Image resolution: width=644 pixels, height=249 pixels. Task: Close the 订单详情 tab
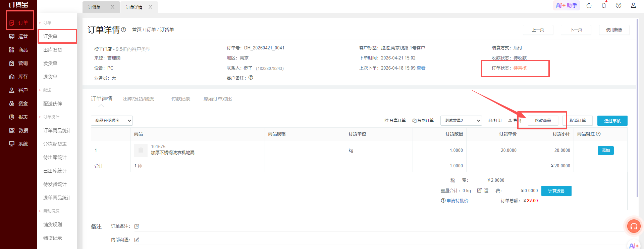click(151, 7)
